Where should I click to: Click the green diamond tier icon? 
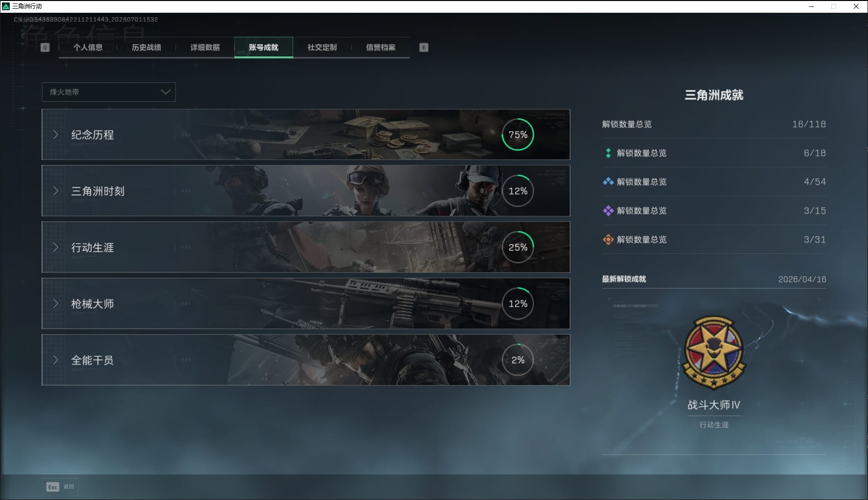pos(608,153)
